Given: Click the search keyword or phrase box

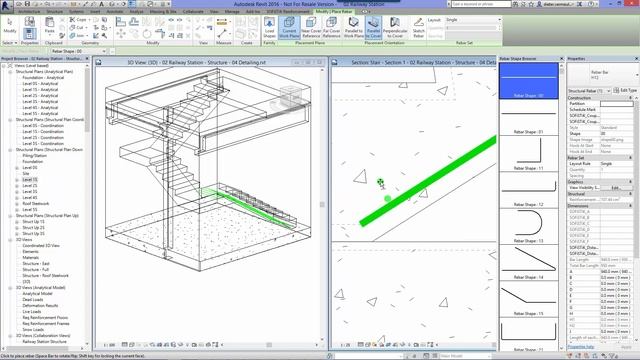Looking at the screenshot, I should 481,4.
